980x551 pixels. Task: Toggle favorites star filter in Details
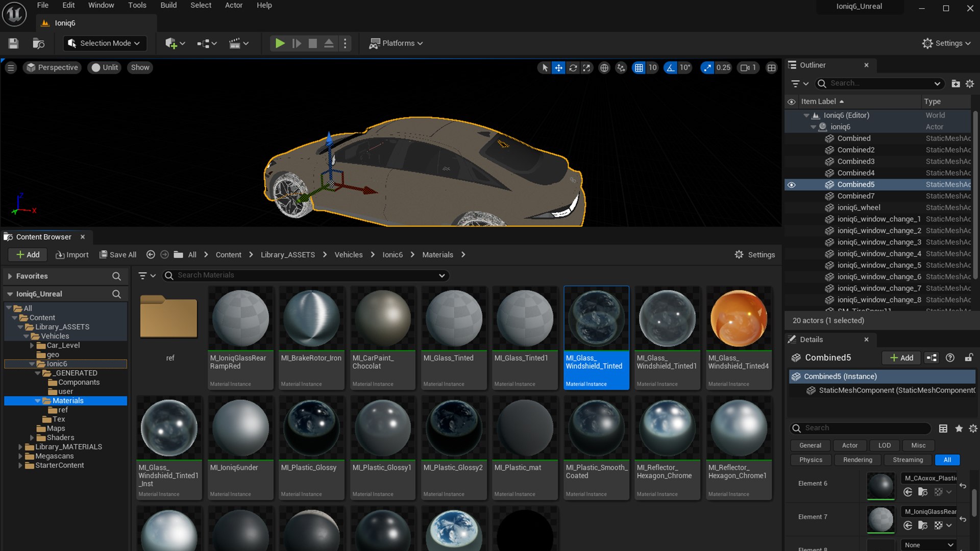click(x=959, y=429)
